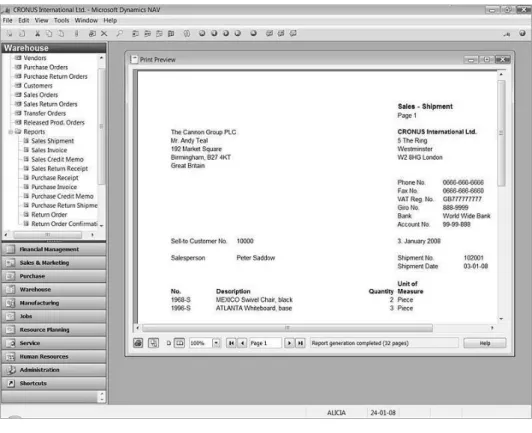
Task: Click the 24-01-08 date in status bar
Action: point(383,413)
